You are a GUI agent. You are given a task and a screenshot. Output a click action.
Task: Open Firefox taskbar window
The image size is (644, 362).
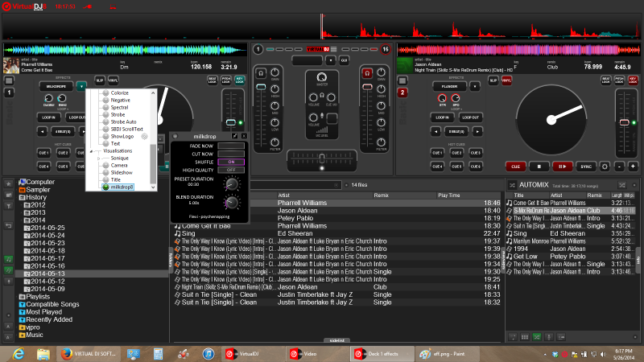89,354
